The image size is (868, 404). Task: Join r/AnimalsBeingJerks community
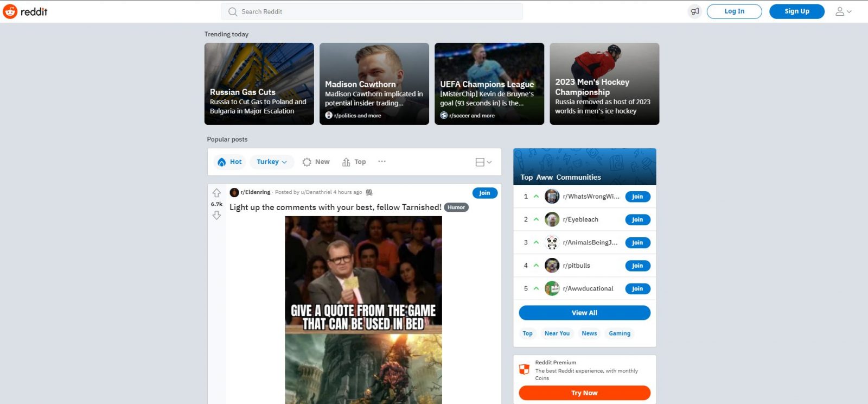tap(637, 243)
